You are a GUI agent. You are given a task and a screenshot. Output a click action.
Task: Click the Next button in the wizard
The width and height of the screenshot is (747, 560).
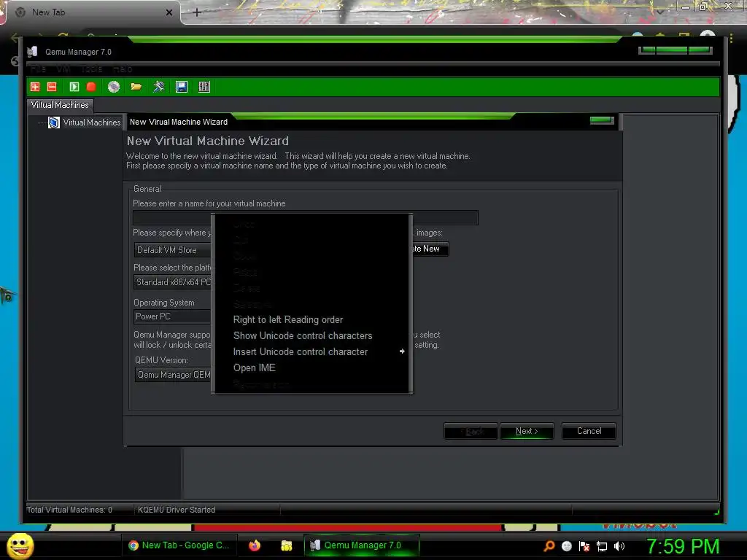[x=527, y=431]
